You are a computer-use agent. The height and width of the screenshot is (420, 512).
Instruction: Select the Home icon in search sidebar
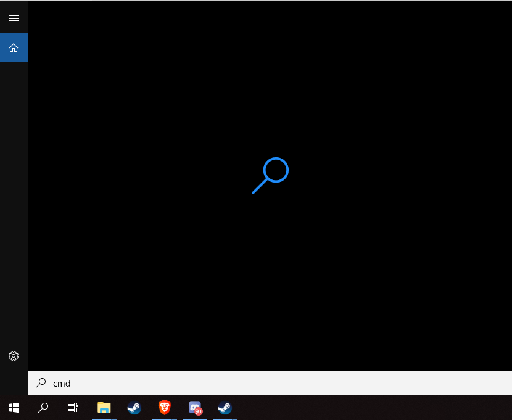pos(14,47)
